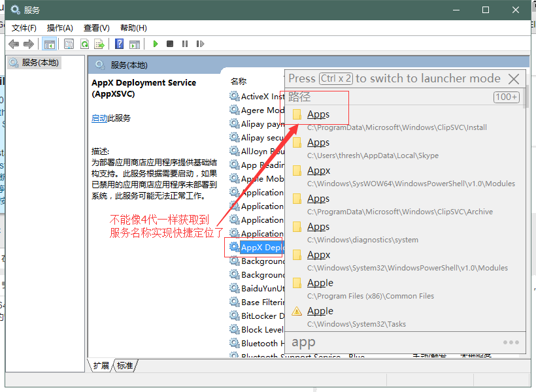Click the Export List toolbar icon

click(99, 44)
